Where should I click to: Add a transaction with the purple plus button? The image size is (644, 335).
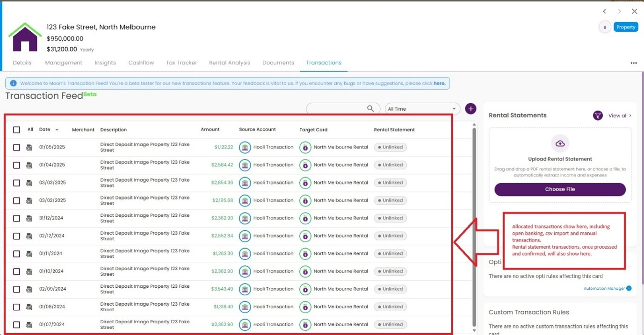pos(470,108)
